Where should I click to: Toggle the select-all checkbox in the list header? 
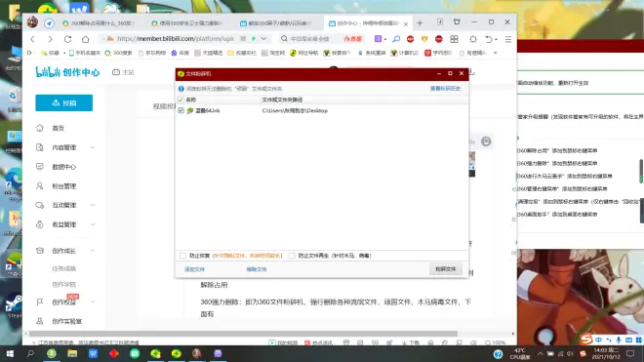click(181, 100)
